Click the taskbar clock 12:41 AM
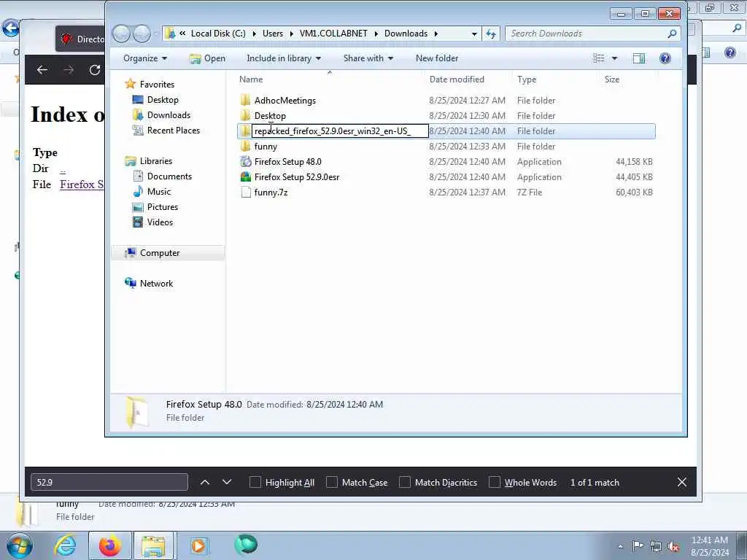Screen dimensions: 747x560 point(709,540)
